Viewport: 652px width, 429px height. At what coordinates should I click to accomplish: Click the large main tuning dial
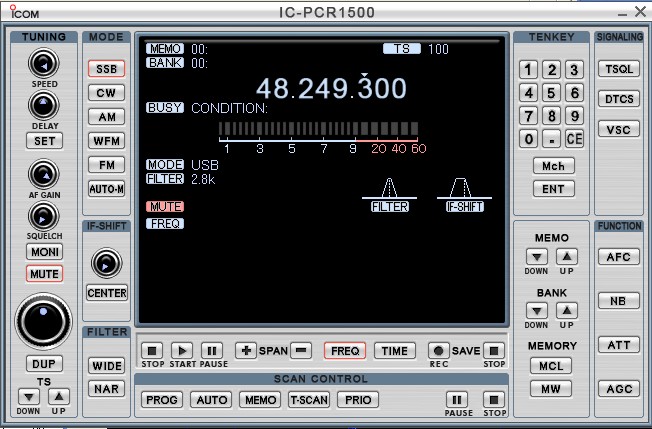[44, 321]
